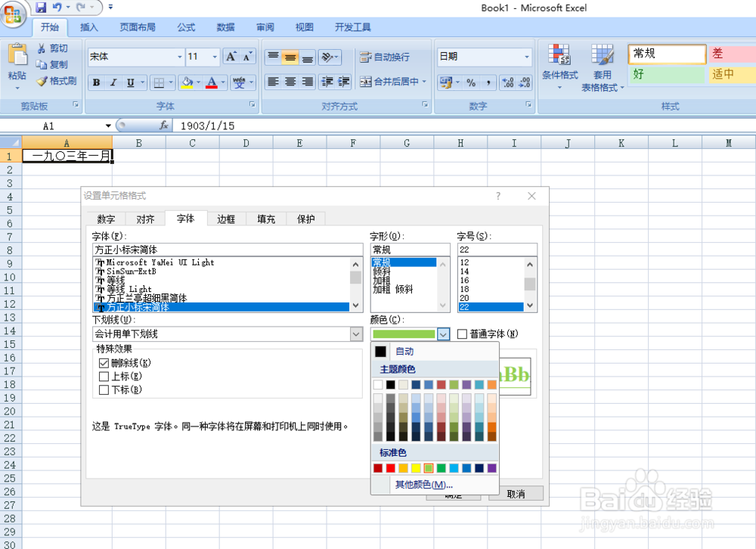Click the increase decimal places icon

tap(508, 82)
